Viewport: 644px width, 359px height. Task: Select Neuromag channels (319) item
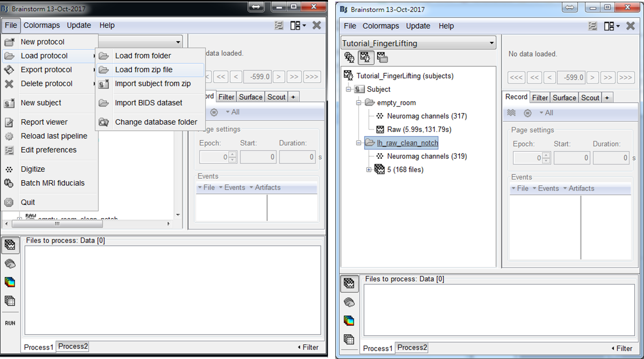pyautogui.click(x=427, y=156)
